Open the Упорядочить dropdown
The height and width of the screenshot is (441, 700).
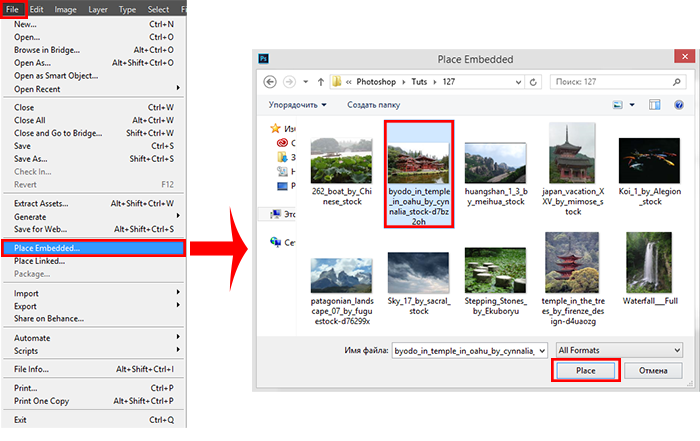click(x=297, y=105)
